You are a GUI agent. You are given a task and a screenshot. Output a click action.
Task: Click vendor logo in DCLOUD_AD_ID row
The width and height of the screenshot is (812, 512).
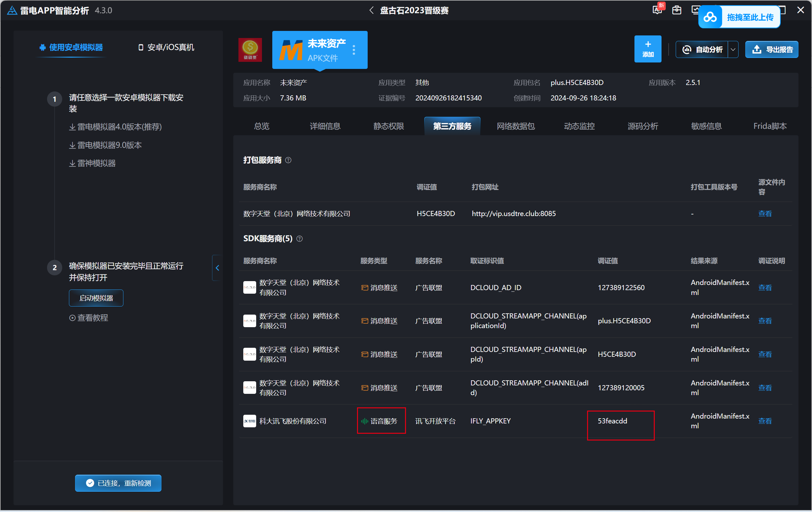(249, 288)
